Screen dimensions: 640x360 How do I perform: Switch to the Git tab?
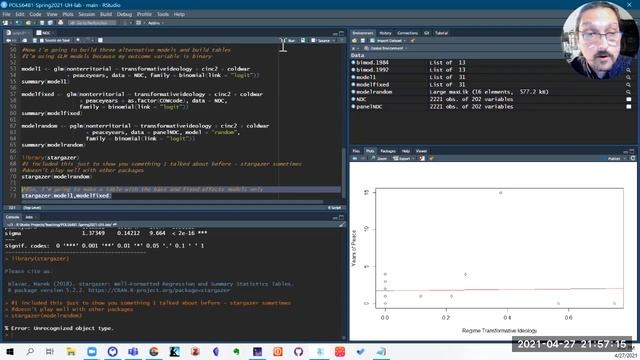click(427, 33)
